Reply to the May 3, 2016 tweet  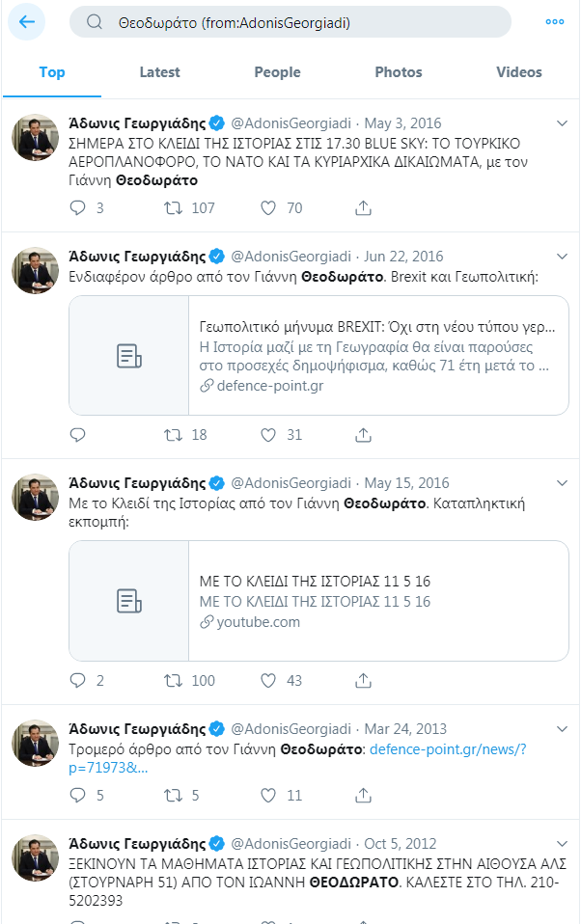pos(78,208)
